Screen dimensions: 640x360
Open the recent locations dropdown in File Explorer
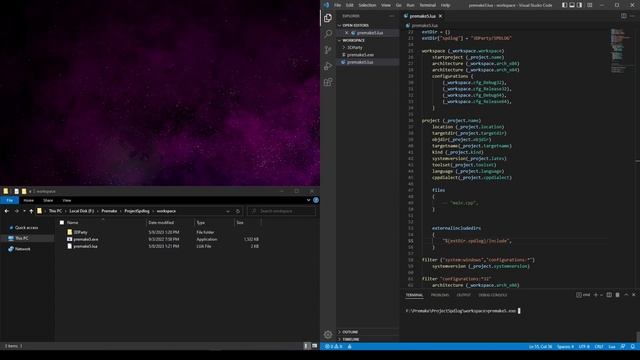click(24, 211)
